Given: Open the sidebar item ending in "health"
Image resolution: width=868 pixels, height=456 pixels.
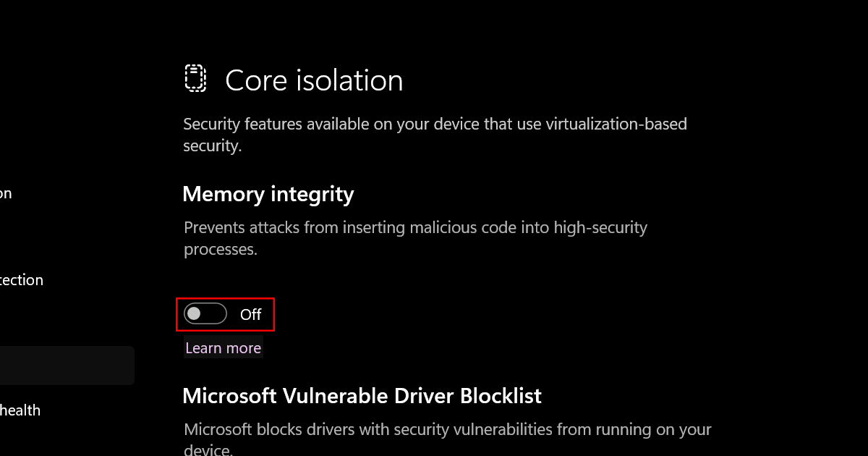Looking at the screenshot, I should point(20,410).
